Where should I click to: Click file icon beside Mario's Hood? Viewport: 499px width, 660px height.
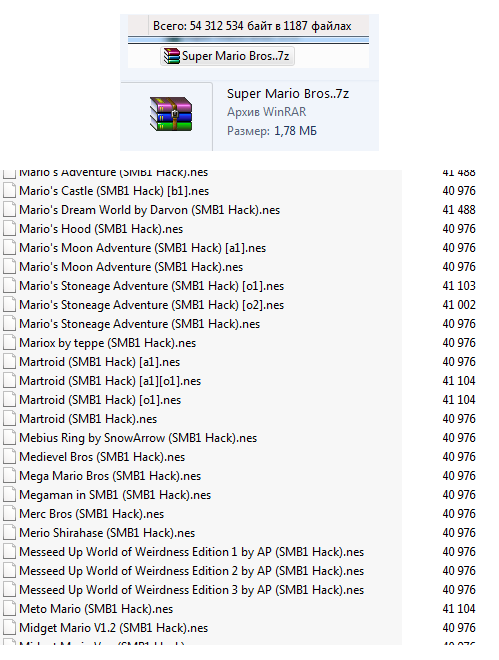9,229
